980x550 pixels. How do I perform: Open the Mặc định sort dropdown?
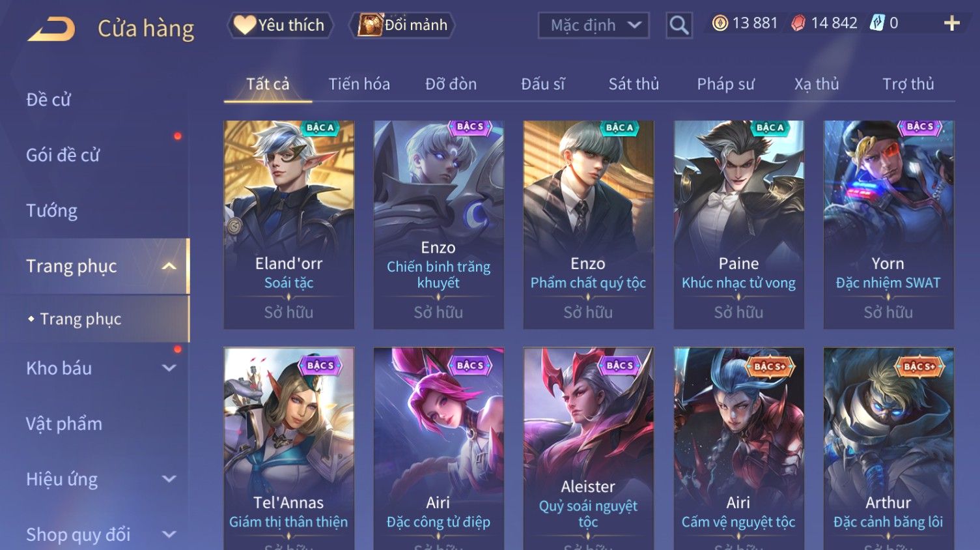pyautogui.click(x=594, y=25)
